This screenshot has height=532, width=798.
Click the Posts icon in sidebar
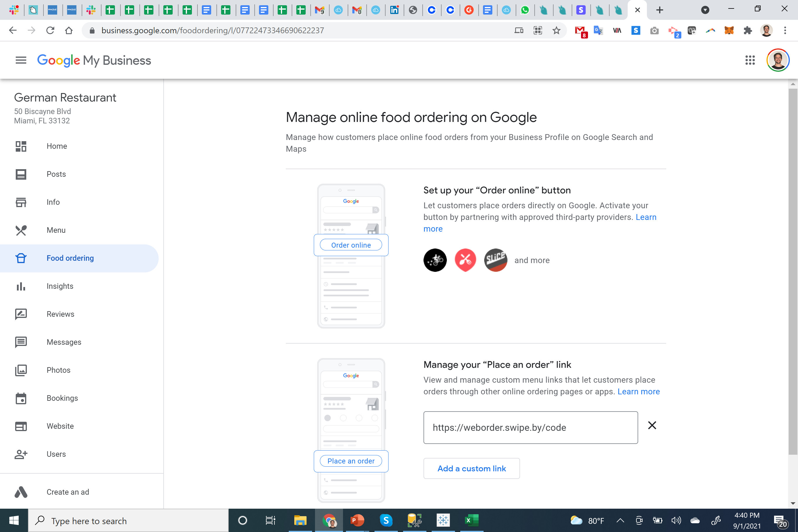point(21,174)
